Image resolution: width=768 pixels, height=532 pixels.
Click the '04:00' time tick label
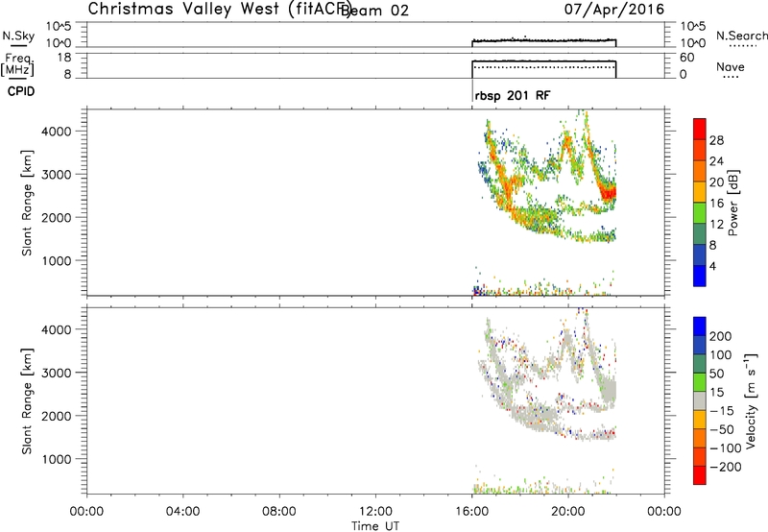pos(182,512)
